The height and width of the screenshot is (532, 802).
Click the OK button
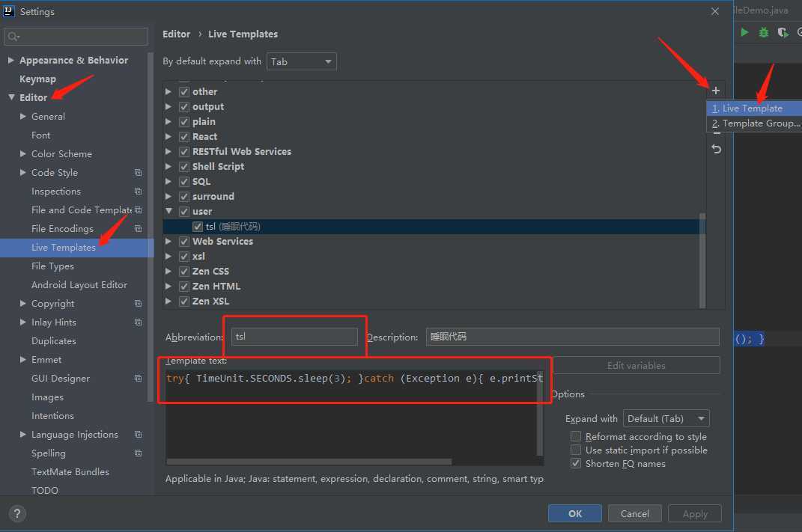pyautogui.click(x=575, y=513)
